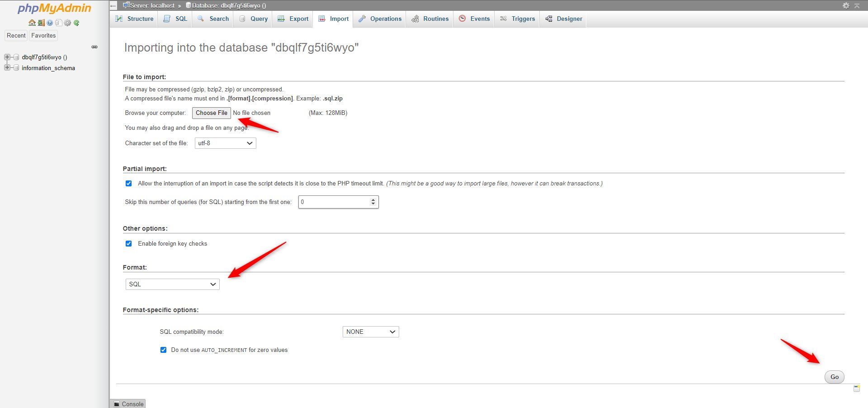The width and height of the screenshot is (868, 408).
Task: Open page-related settings gear in top bar
Action: coord(846,5)
